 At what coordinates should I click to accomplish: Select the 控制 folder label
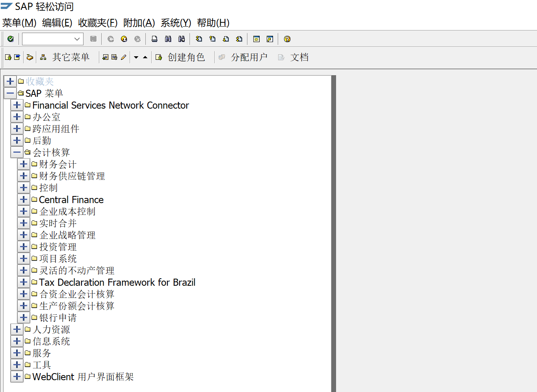(x=48, y=188)
